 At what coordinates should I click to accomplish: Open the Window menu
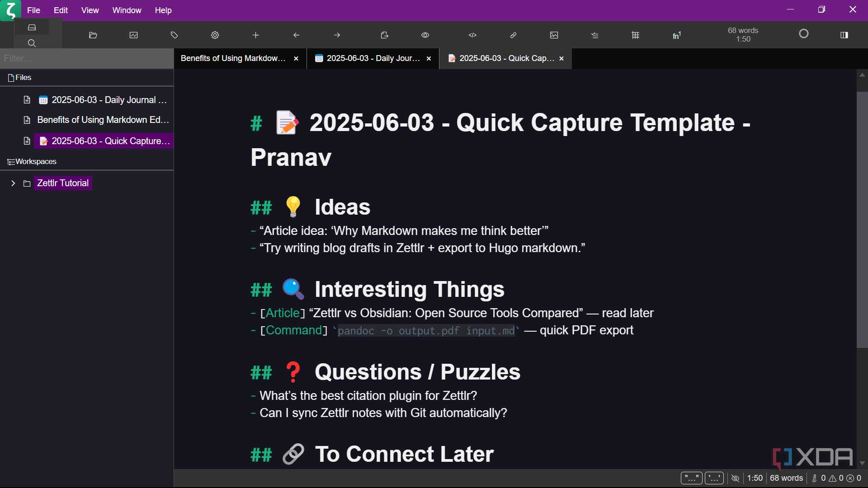click(x=127, y=10)
